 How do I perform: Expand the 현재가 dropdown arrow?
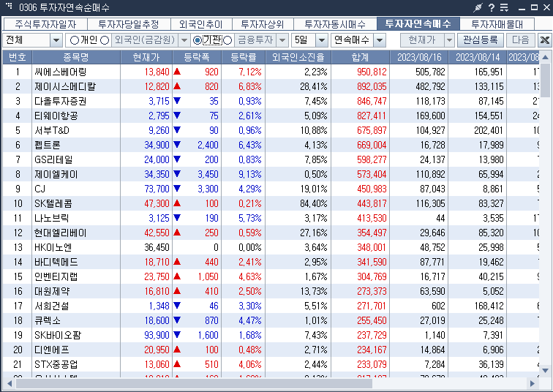[449, 40]
